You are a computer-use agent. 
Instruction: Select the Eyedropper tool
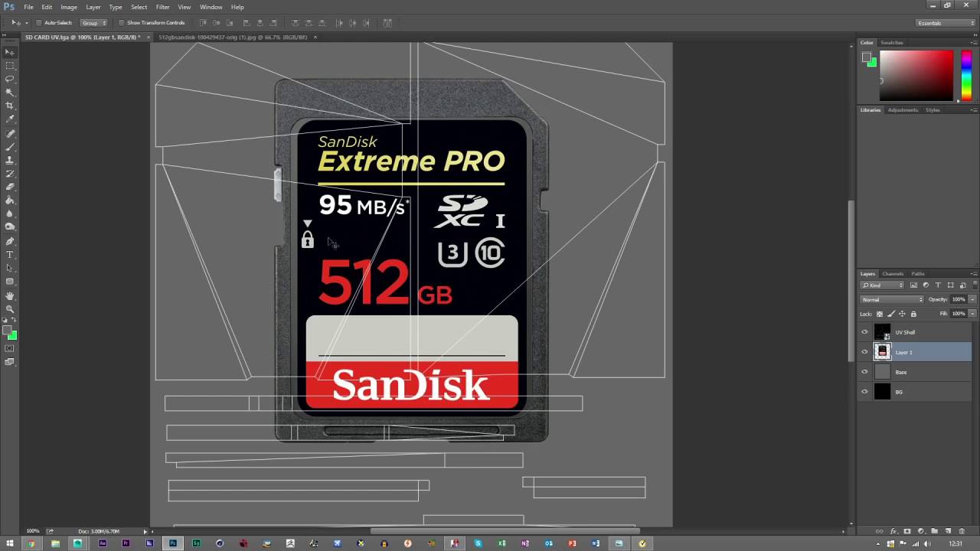pyautogui.click(x=10, y=119)
